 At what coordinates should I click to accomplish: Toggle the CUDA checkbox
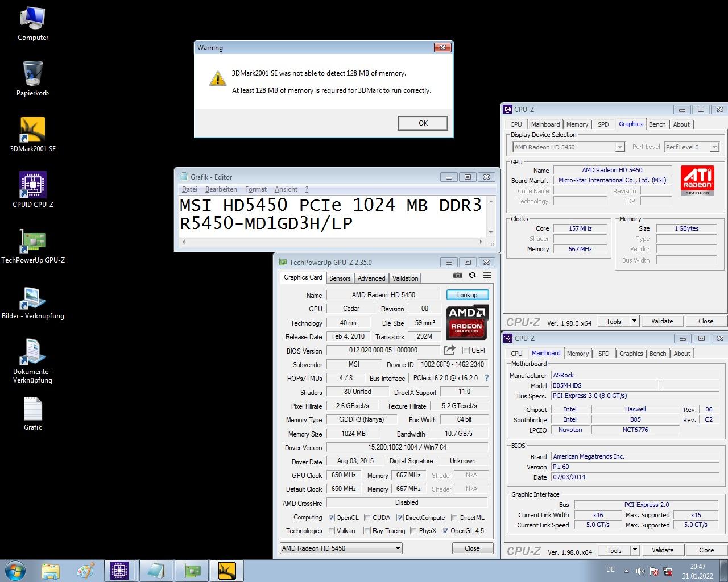coord(368,518)
